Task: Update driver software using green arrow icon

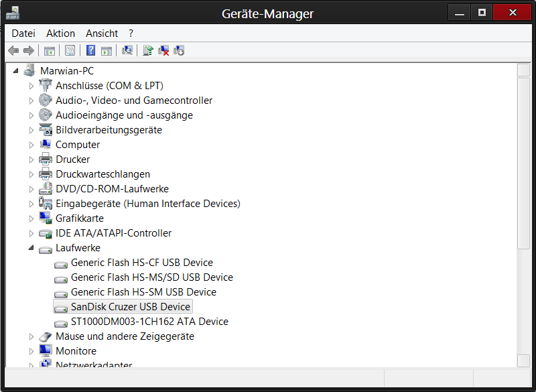Action: tap(148, 50)
